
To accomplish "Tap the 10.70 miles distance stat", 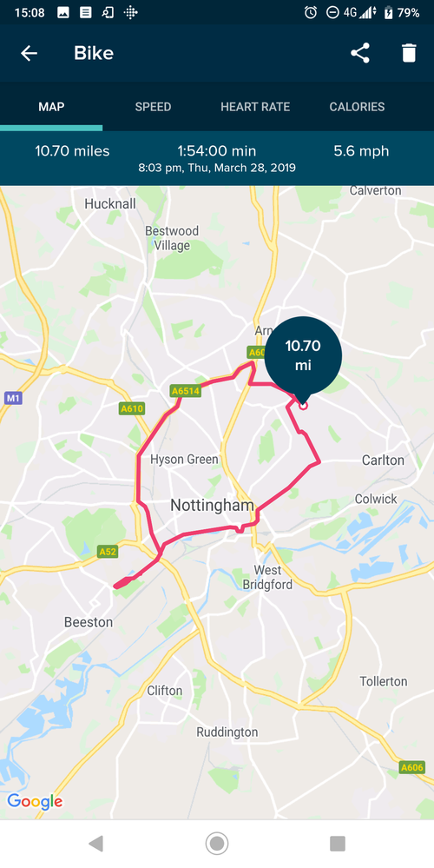I will 72,150.
